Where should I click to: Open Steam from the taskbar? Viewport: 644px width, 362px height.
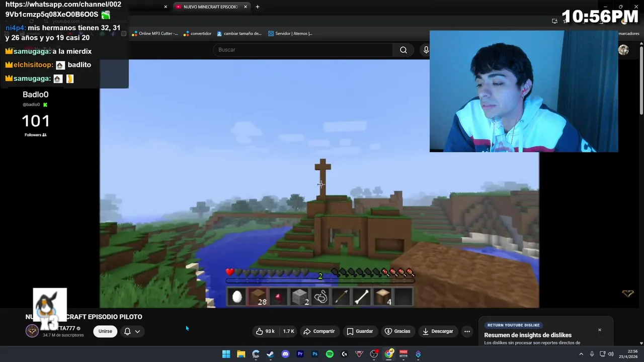click(271, 354)
